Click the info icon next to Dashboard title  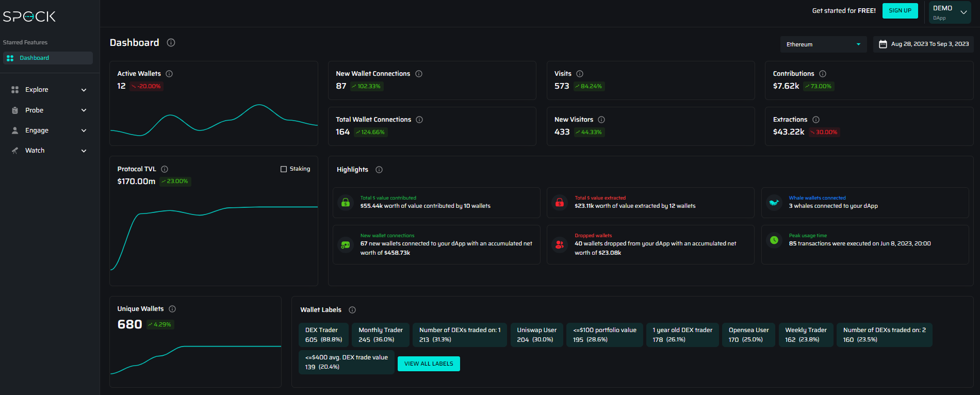click(171, 43)
